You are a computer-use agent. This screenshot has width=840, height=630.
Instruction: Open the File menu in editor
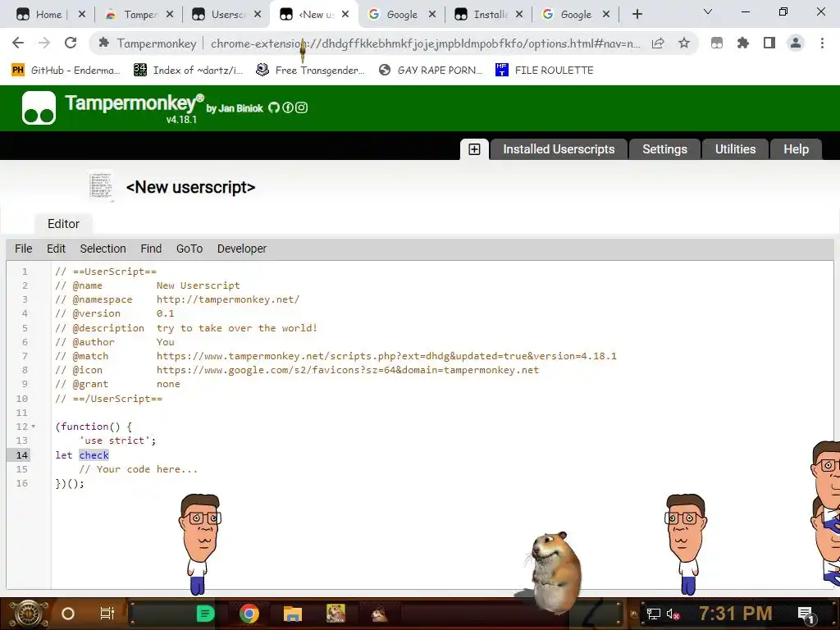[24, 249]
